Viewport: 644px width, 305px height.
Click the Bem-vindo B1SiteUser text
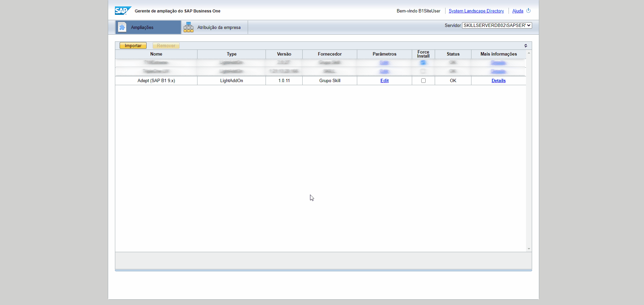coord(418,11)
